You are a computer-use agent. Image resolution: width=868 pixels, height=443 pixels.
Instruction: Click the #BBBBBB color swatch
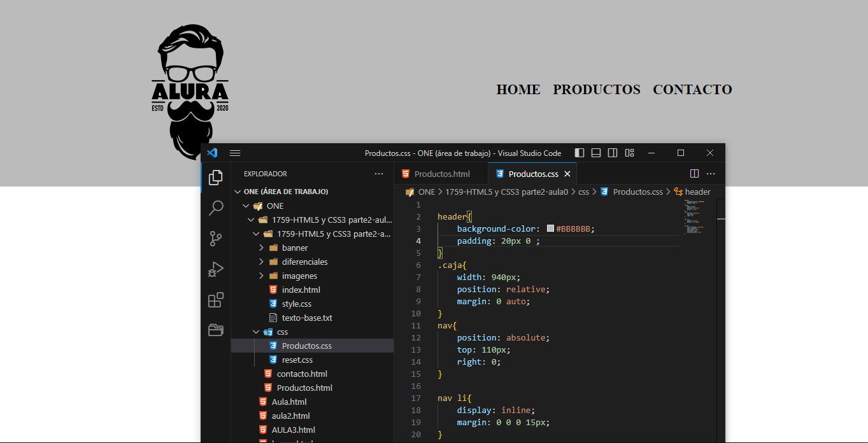click(x=551, y=229)
